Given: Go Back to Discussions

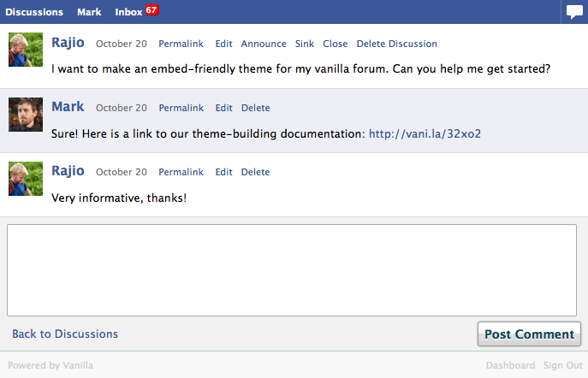Looking at the screenshot, I should (x=65, y=334).
